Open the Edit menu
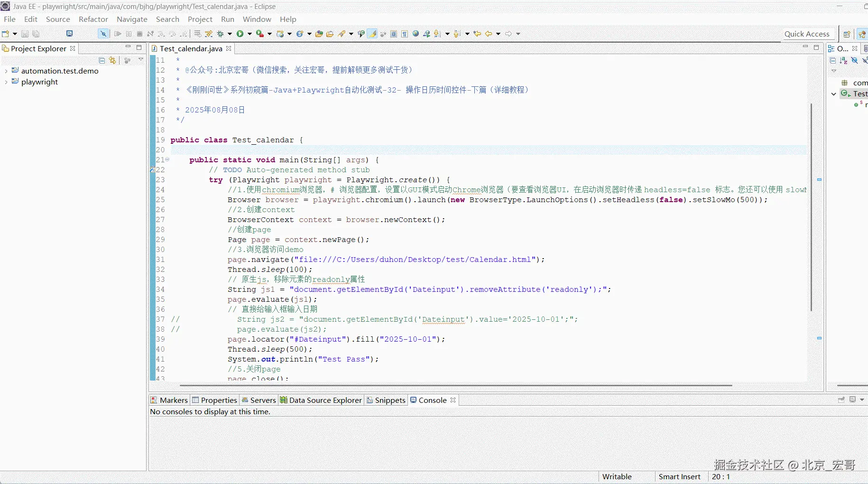The image size is (868, 484). tap(31, 19)
